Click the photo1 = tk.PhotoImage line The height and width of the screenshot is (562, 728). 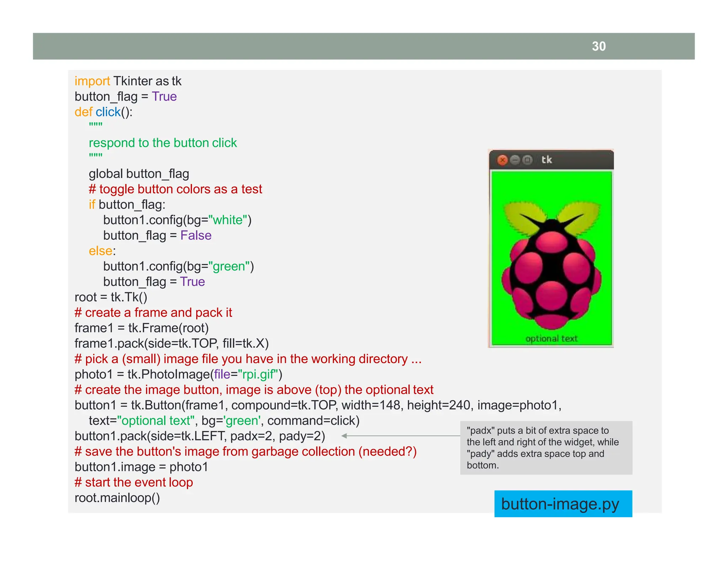tap(178, 374)
